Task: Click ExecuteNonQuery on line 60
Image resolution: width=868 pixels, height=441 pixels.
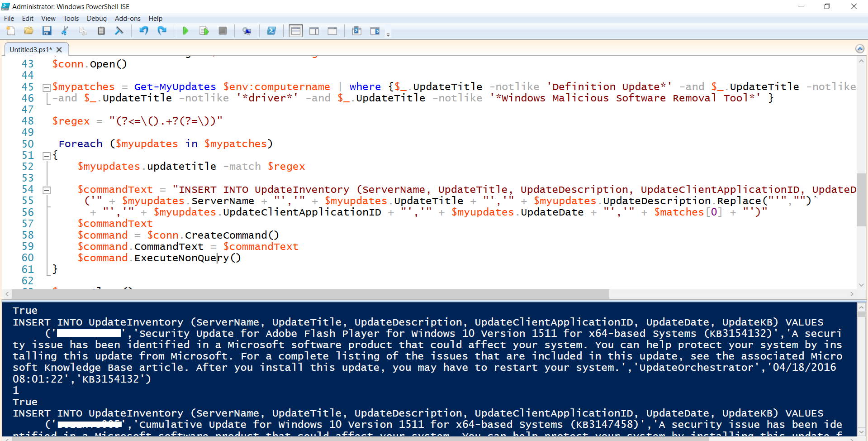Action: pos(181,258)
